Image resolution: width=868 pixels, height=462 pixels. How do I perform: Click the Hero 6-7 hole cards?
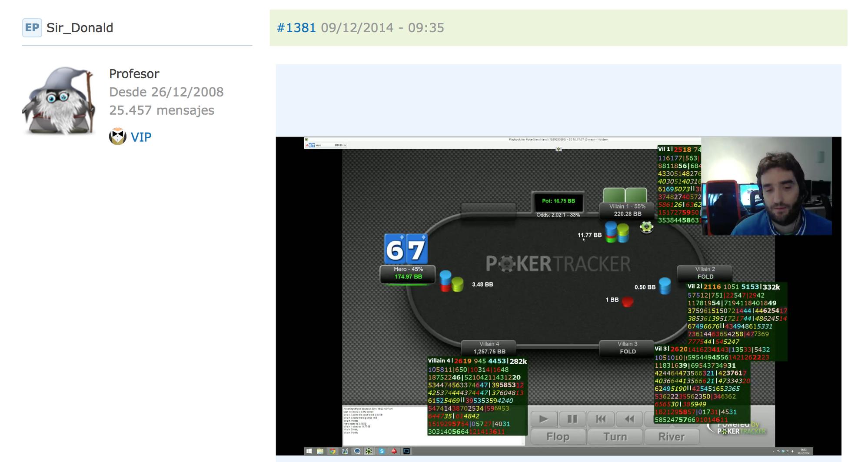(x=406, y=249)
